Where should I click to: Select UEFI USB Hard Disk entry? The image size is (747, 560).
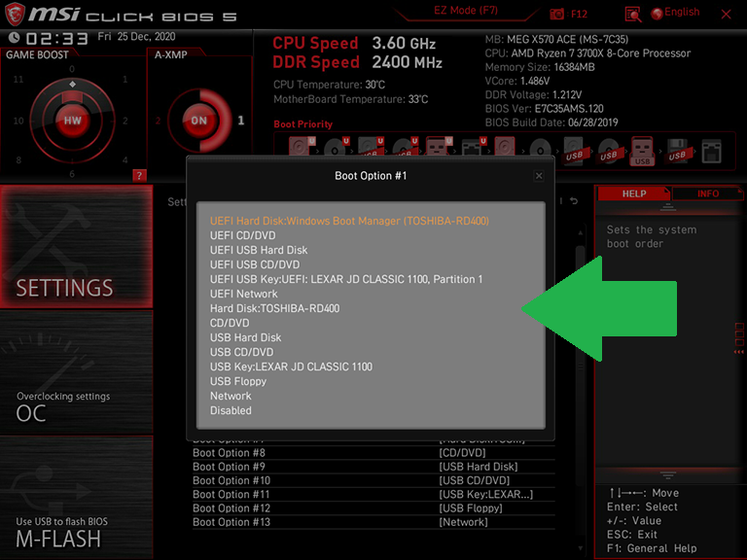(259, 250)
